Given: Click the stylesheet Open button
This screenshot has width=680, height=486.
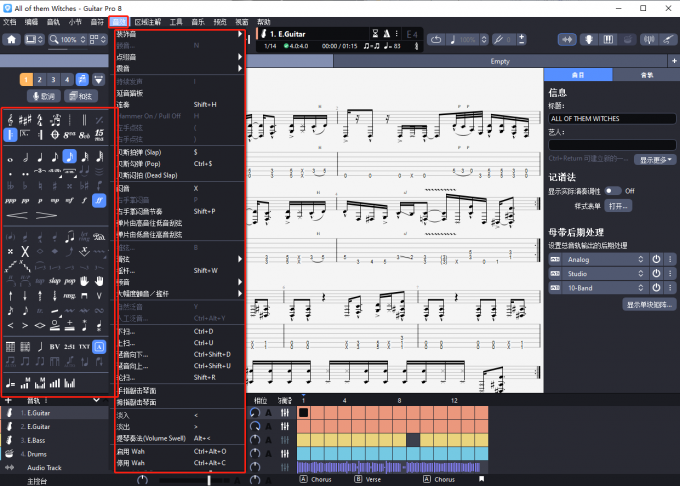Looking at the screenshot, I should click(618, 206).
